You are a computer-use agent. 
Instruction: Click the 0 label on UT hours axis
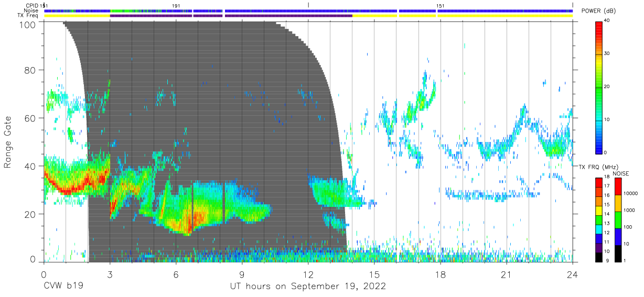(44, 274)
